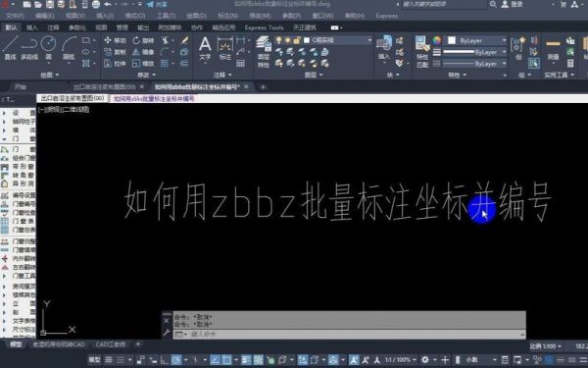Expand the Annotation (注释) panel
Viewport: 588px width, 368px height.
[x=222, y=75]
